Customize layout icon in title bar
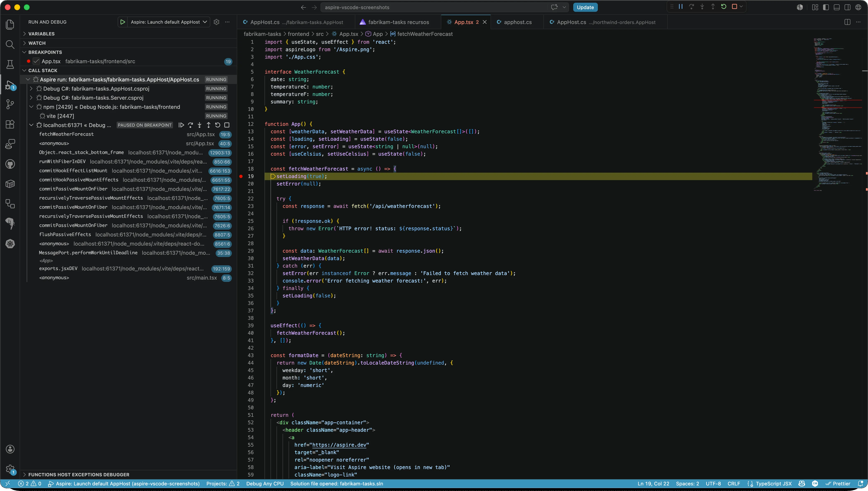The image size is (868, 491). point(815,7)
